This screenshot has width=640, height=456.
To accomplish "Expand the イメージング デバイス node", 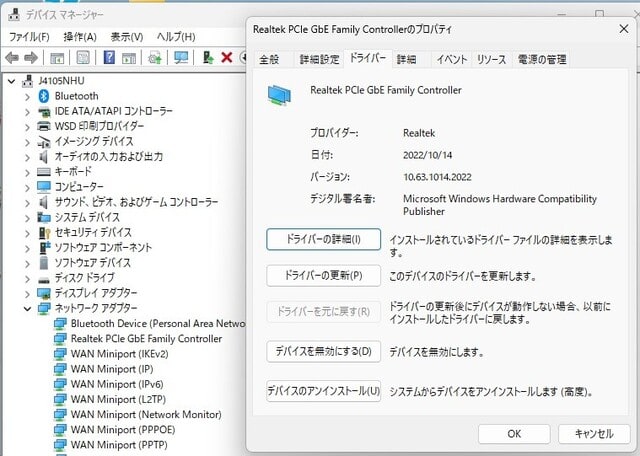I will tap(27, 142).
